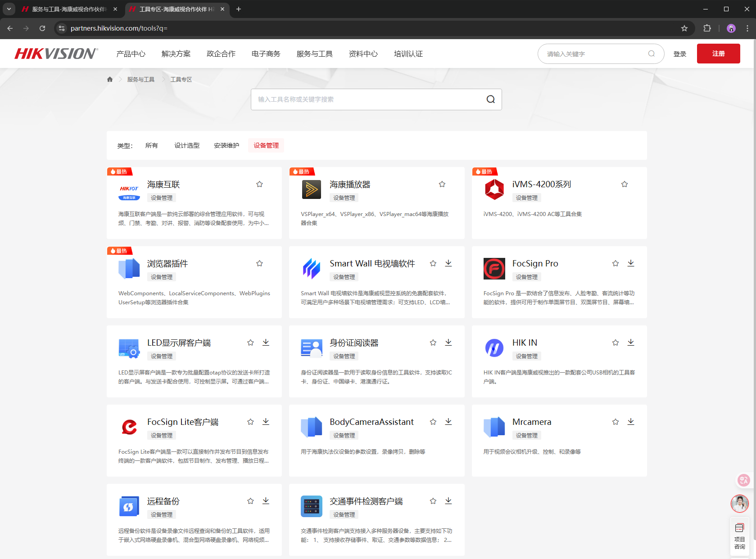Image resolution: width=756 pixels, height=559 pixels.
Task: Click the red 注册 button
Action: pyautogui.click(x=719, y=54)
